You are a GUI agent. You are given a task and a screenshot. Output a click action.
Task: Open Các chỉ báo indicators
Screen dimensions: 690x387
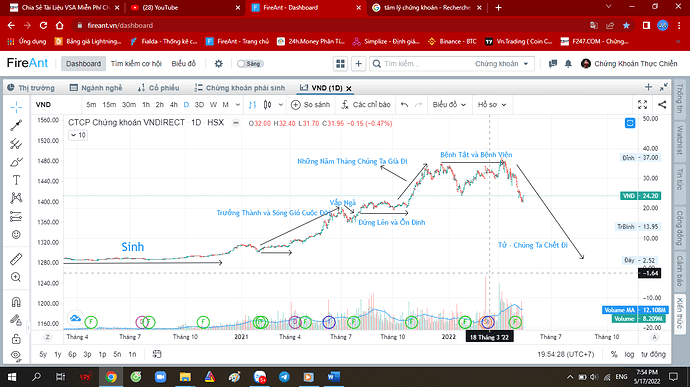pyautogui.click(x=366, y=105)
